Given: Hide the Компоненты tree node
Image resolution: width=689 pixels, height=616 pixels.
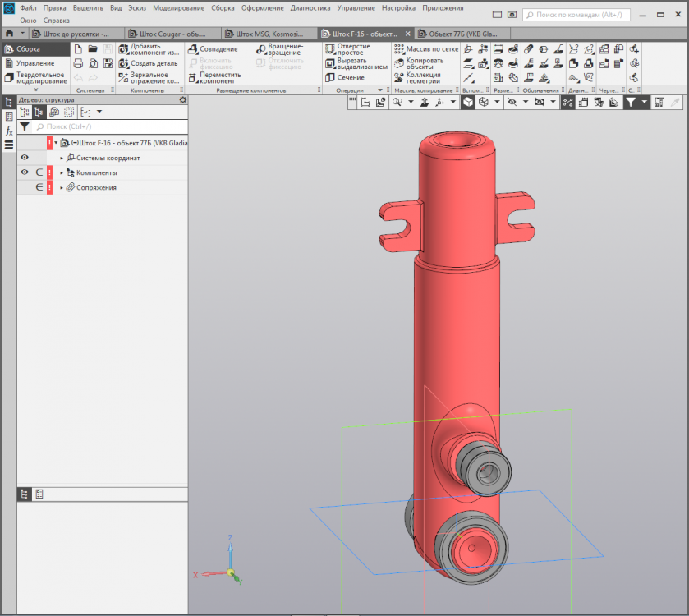Looking at the screenshot, I should pyautogui.click(x=25, y=172).
